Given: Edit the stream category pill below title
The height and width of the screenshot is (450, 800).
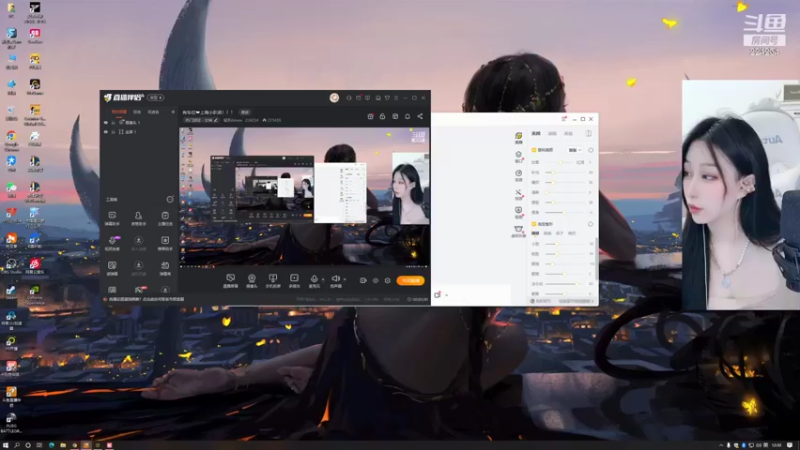Looking at the screenshot, I should [202, 120].
